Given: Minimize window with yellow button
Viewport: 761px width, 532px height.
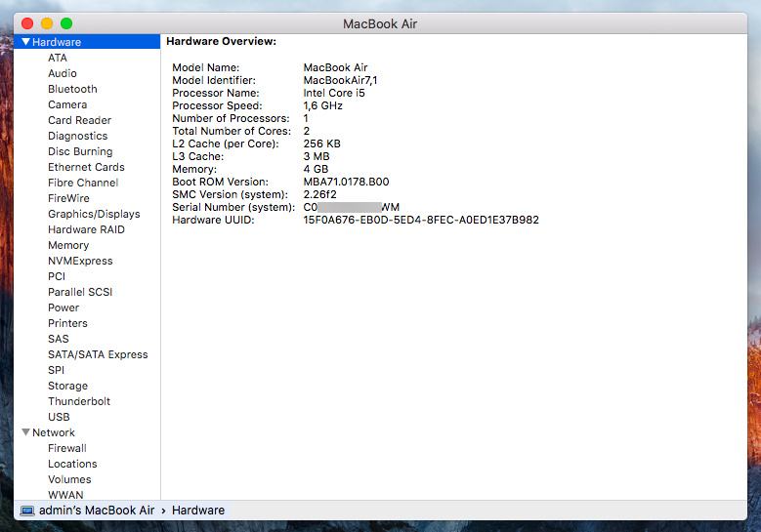Looking at the screenshot, I should [x=47, y=23].
